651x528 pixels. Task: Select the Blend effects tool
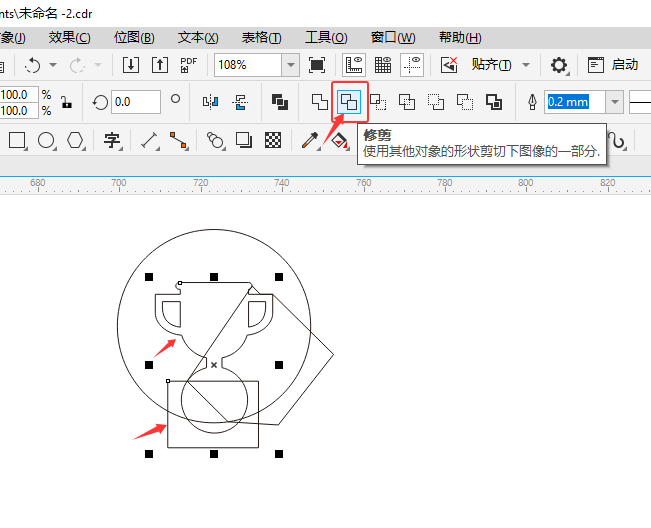point(215,140)
